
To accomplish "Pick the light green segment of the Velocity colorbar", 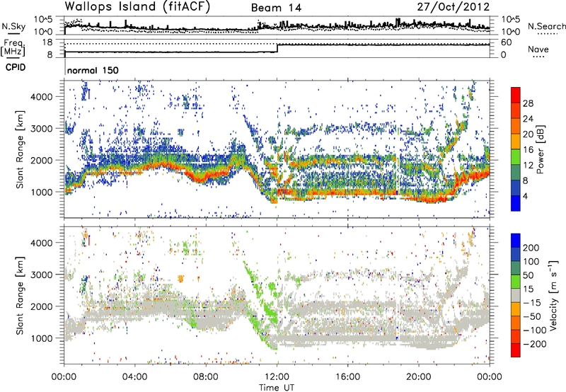I will coord(516,281).
